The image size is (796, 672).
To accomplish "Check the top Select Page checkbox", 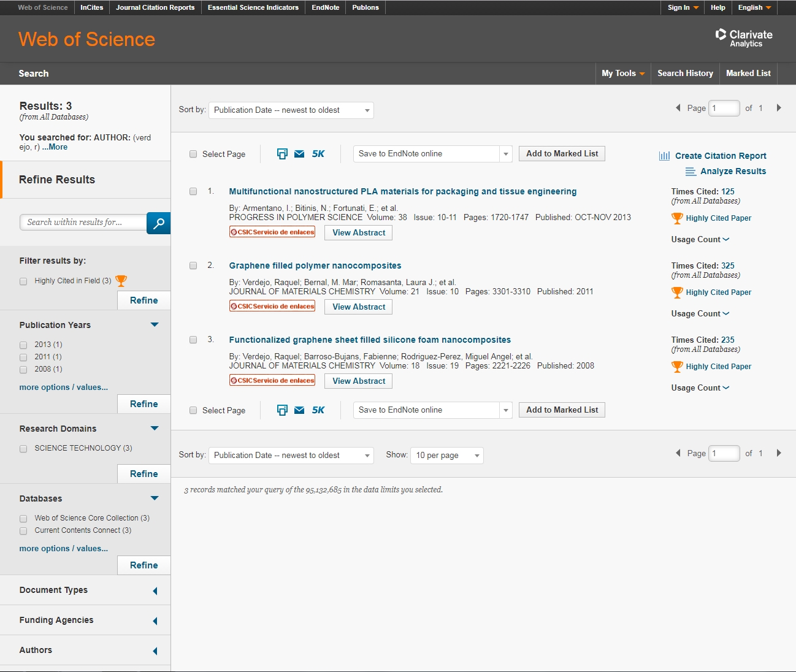I will (x=193, y=154).
